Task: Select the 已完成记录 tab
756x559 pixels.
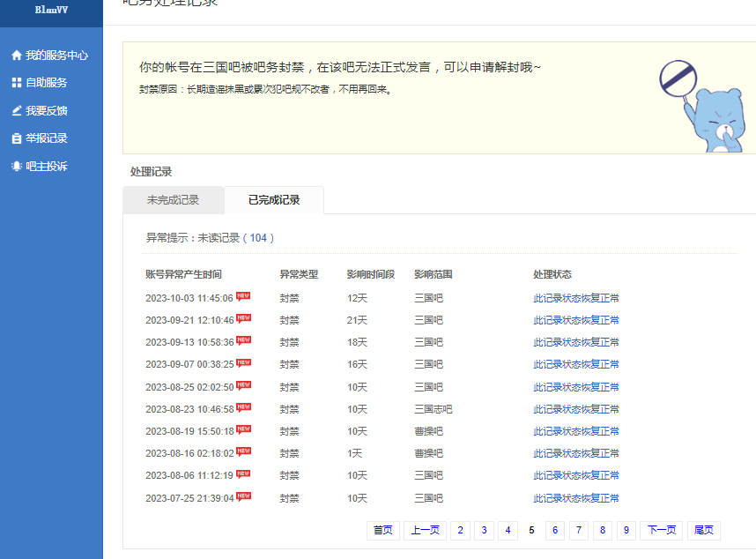Action: 274,200
